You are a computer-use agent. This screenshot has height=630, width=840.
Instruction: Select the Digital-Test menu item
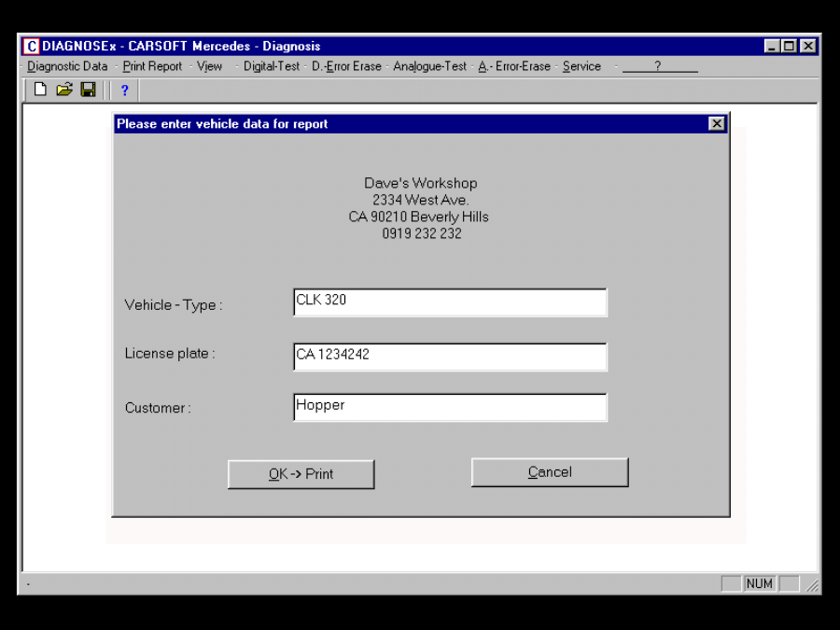click(x=272, y=66)
